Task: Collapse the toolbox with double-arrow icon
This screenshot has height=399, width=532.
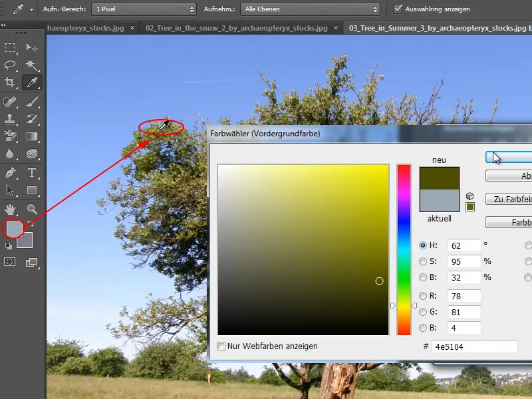Action: 3,25
